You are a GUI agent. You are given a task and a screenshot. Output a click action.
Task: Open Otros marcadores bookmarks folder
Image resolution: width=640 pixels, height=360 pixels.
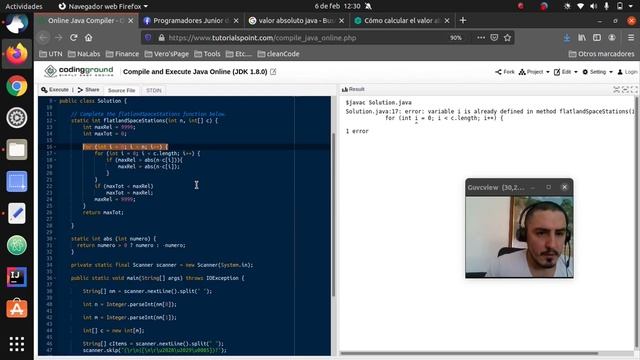(x=602, y=54)
